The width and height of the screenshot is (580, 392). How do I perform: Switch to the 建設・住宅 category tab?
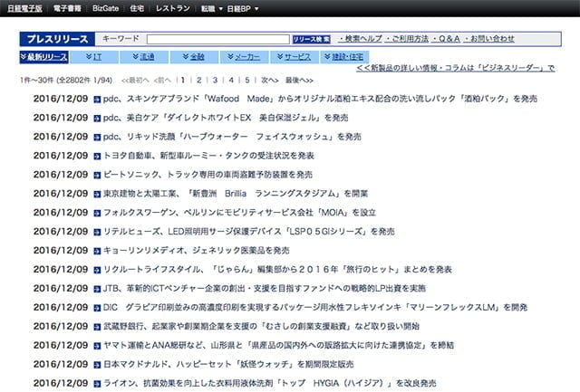[x=344, y=57]
